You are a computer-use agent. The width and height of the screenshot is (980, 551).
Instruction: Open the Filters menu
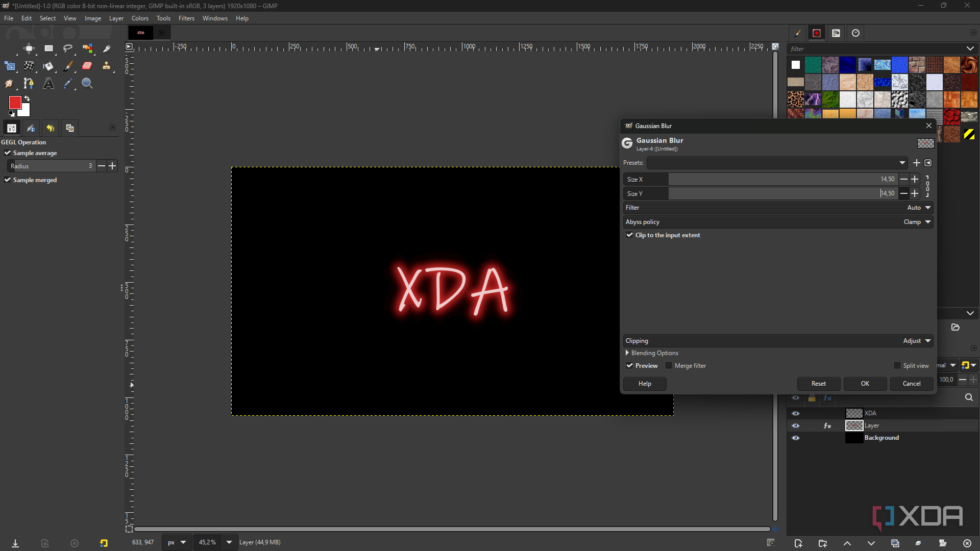[186, 18]
